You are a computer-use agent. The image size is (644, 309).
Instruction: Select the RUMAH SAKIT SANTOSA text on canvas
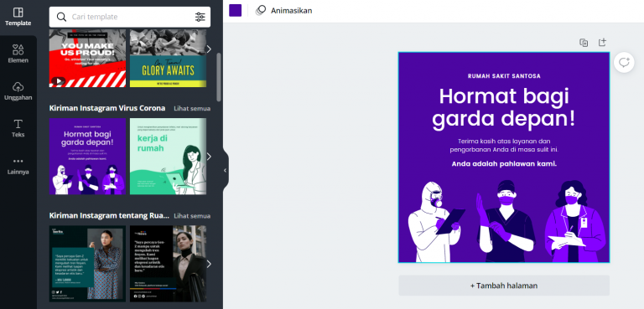[x=504, y=76]
